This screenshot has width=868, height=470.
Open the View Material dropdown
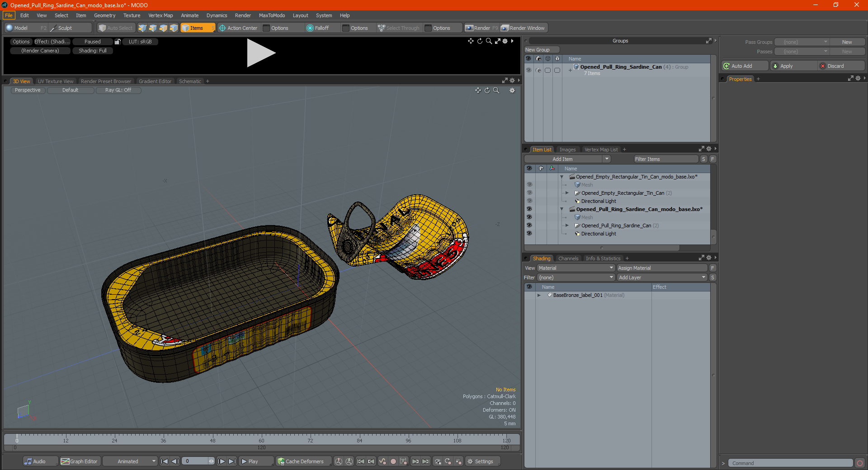pos(576,268)
